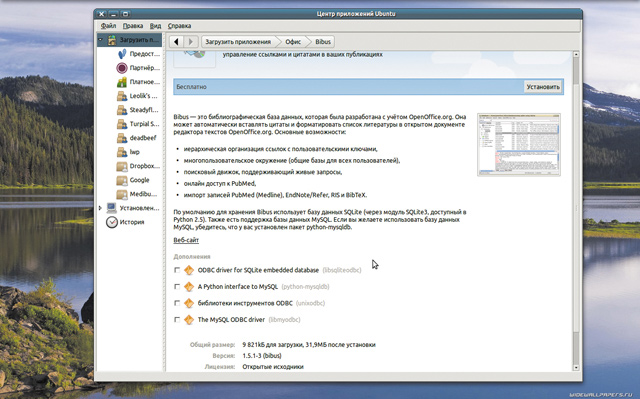Open Turpial S... source icon

click(122, 124)
